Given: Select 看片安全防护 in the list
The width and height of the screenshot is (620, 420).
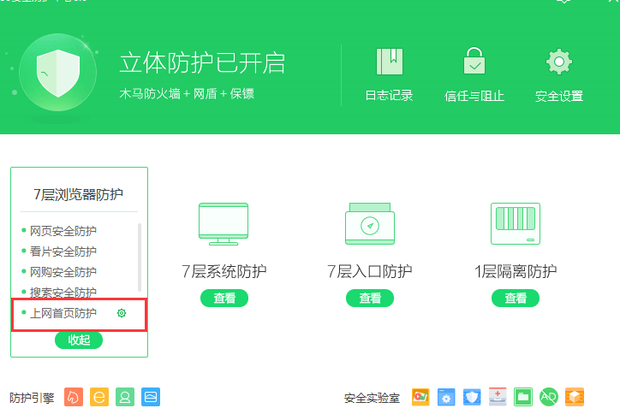Looking at the screenshot, I should (x=63, y=251).
